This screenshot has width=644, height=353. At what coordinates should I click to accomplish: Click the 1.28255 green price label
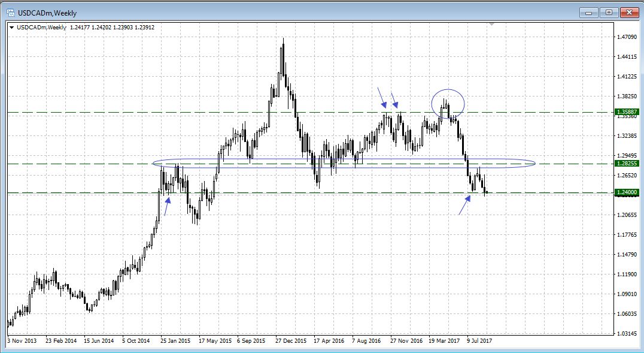625,164
